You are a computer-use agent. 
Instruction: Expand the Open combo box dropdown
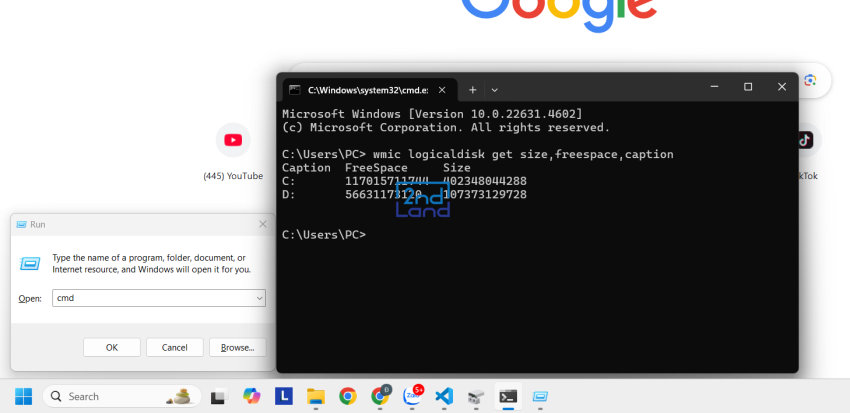[x=260, y=298]
